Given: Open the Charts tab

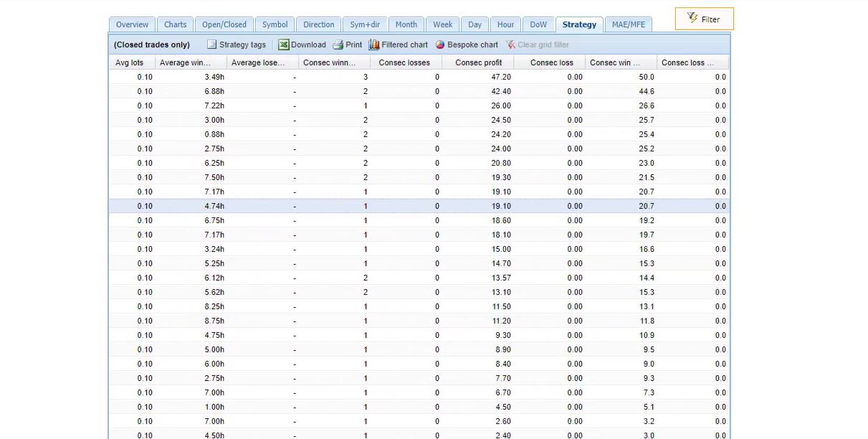Looking at the screenshot, I should pos(175,24).
